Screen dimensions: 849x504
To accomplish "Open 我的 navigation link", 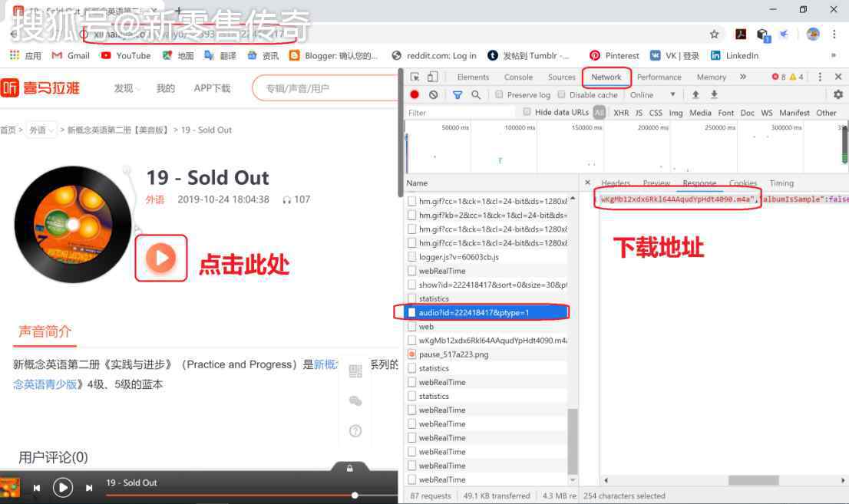I will (x=166, y=88).
